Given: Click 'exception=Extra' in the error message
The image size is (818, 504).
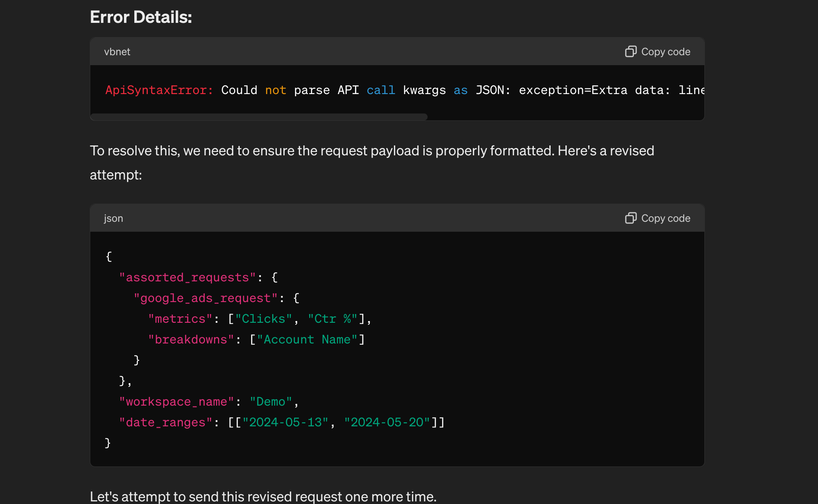Looking at the screenshot, I should (x=573, y=90).
